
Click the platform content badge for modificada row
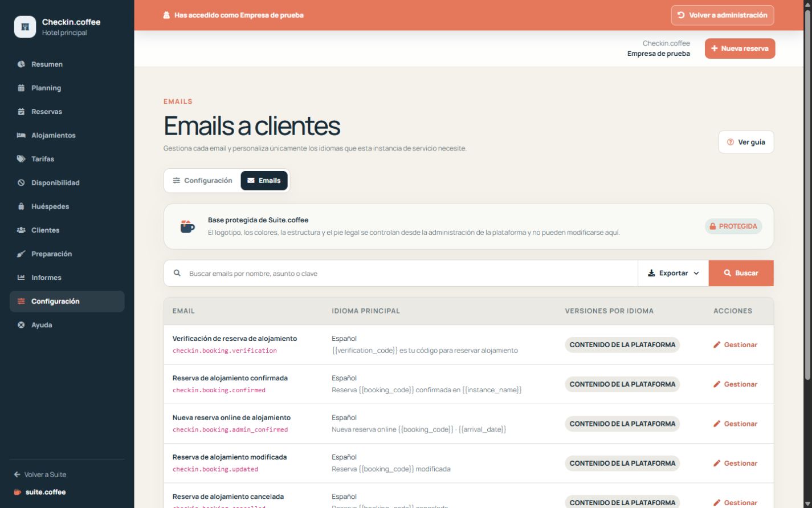pyautogui.click(x=622, y=464)
